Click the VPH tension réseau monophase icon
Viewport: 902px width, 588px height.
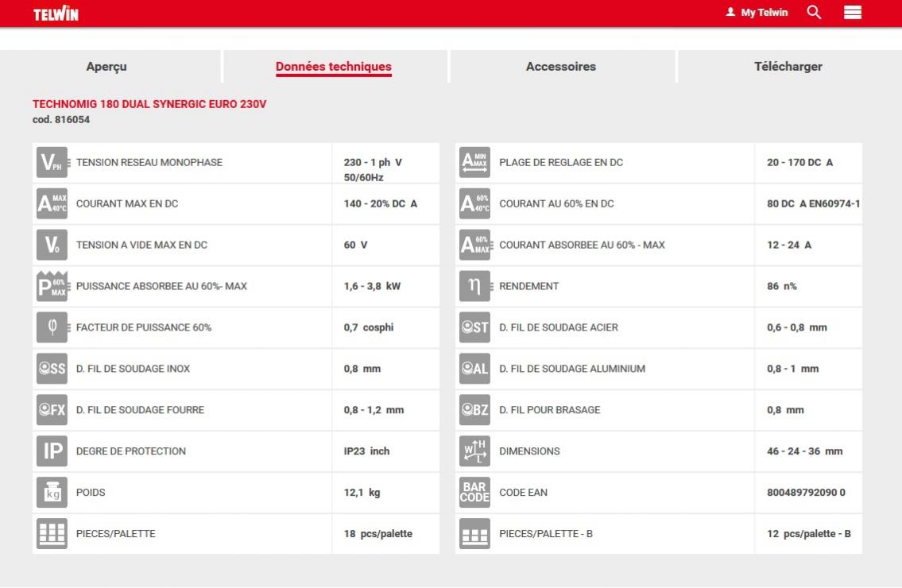pyautogui.click(x=52, y=163)
